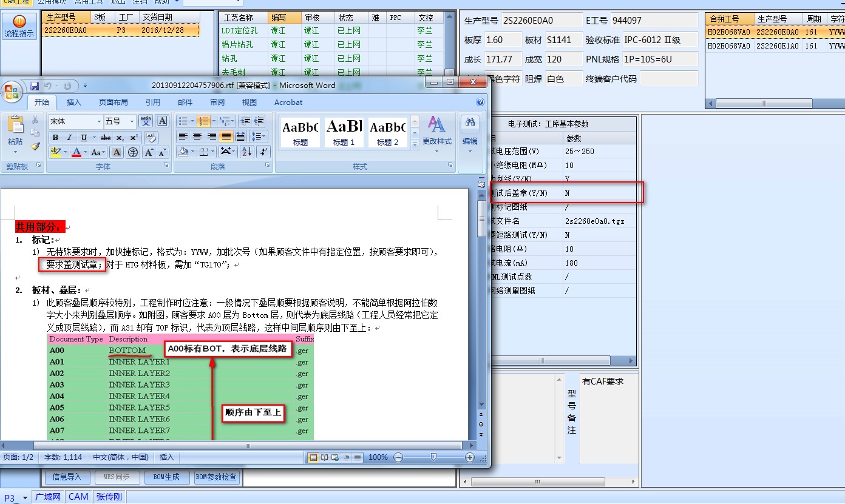
Task: Align text left
Action: click(183, 136)
